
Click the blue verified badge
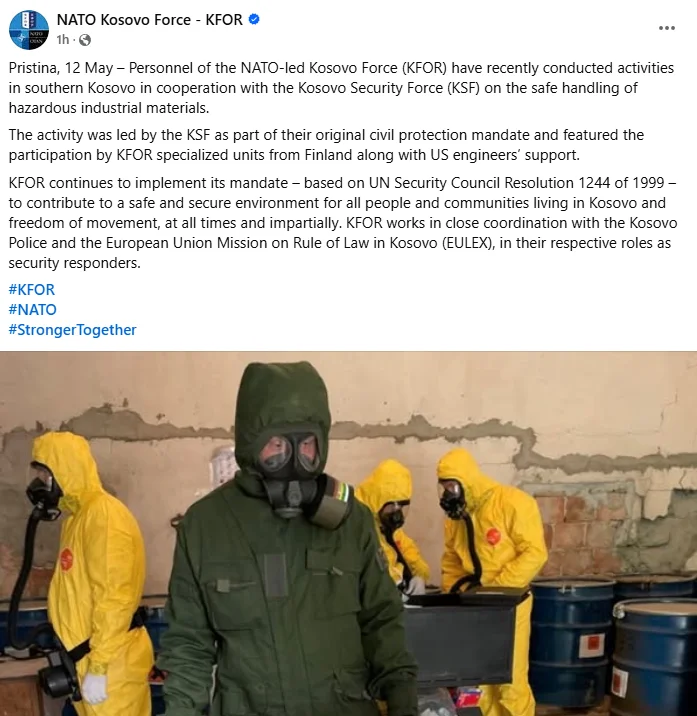(x=254, y=19)
